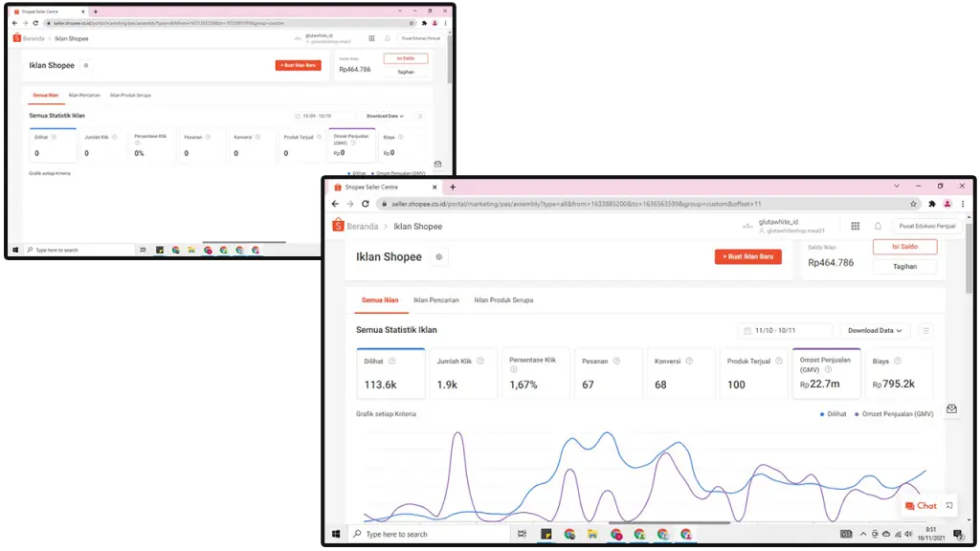This screenshot has width=980, height=551.
Task: Toggle Persentase Klik metric card in front window
Action: pos(536,374)
